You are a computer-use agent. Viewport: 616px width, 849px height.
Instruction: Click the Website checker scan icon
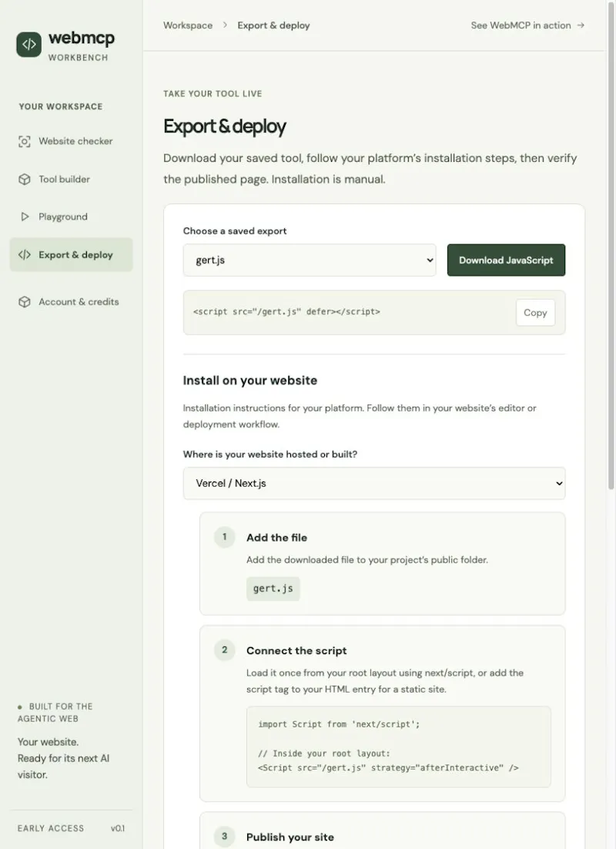pos(25,141)
